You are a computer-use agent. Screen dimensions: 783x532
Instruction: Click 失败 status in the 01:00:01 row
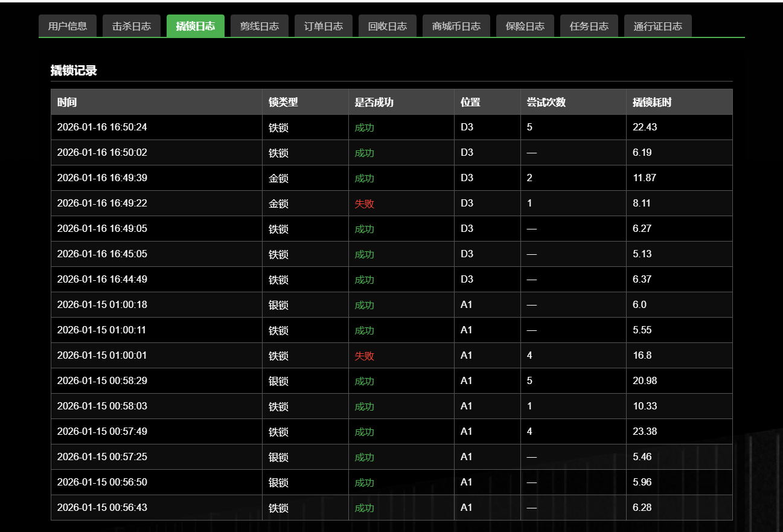(x=364, y=356)
